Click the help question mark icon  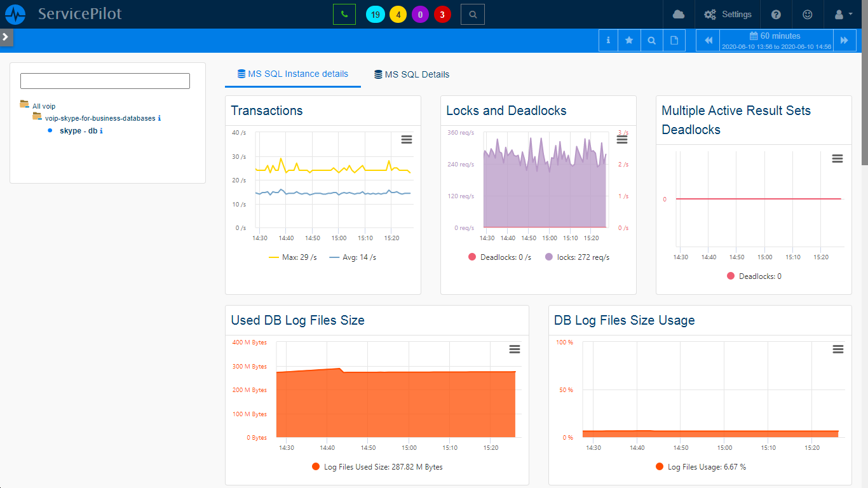click(x=776, y=14)
